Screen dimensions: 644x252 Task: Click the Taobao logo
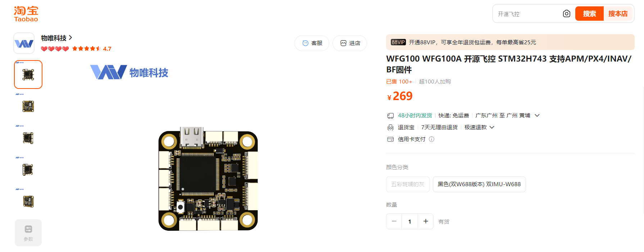click(x=26, y=14)
